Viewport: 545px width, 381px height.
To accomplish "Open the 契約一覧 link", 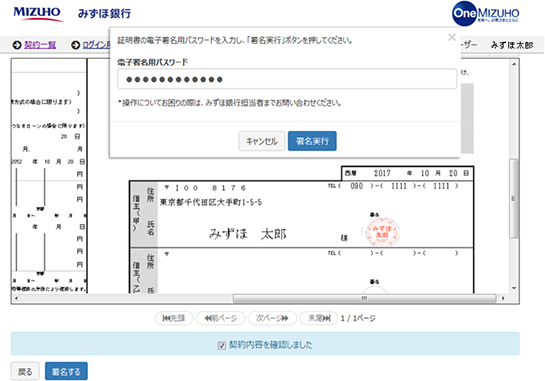I will click(40, 45).
